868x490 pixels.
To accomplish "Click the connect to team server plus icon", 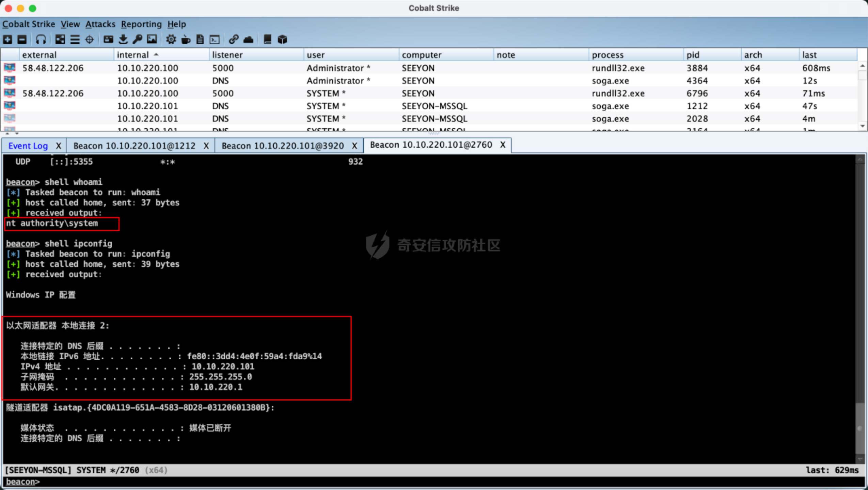I will coord(7,39).
